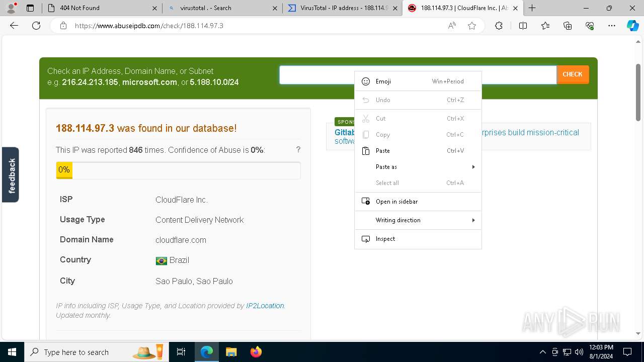The width and height of the screenshot is (644, 362).
Task: Click Cut in the context menu
Action: click(x=418, y=119)
